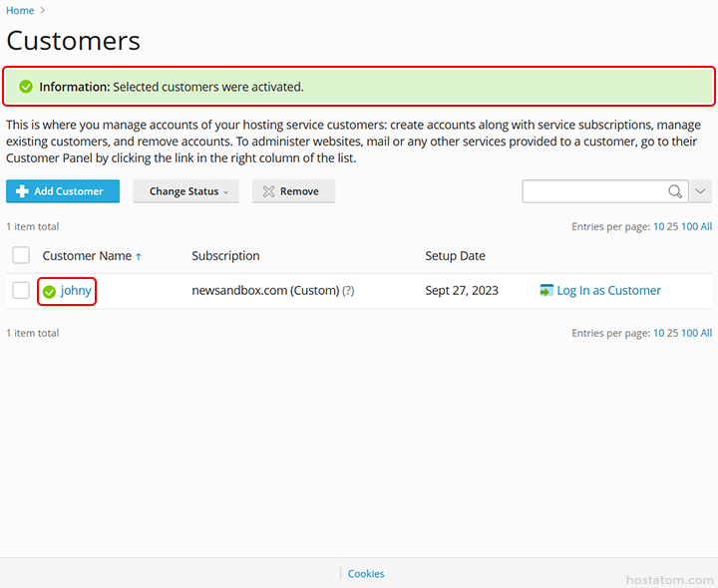Click the green status icon beside johny
Screen dimensions: 718x588
pyautogui.click(x=49, y=292)
